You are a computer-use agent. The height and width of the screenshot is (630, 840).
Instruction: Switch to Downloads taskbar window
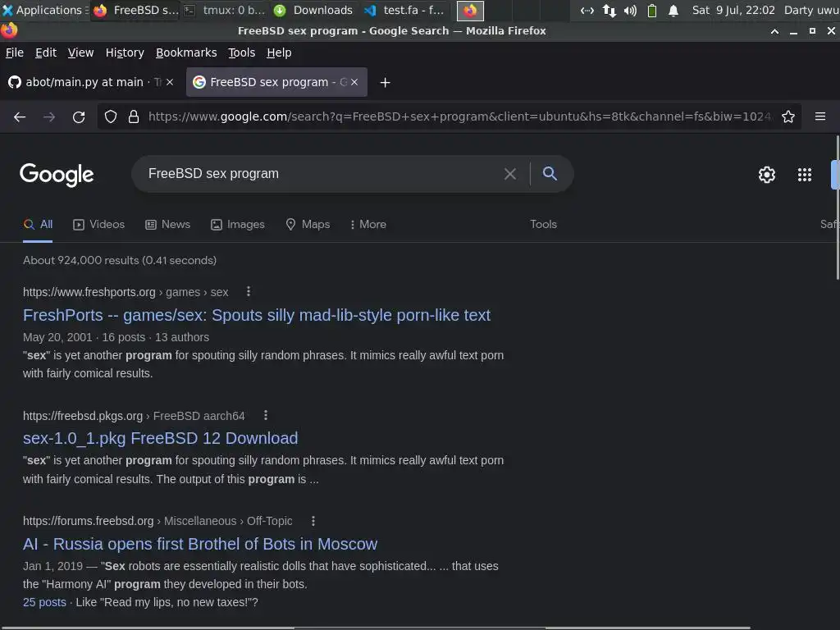314,10
